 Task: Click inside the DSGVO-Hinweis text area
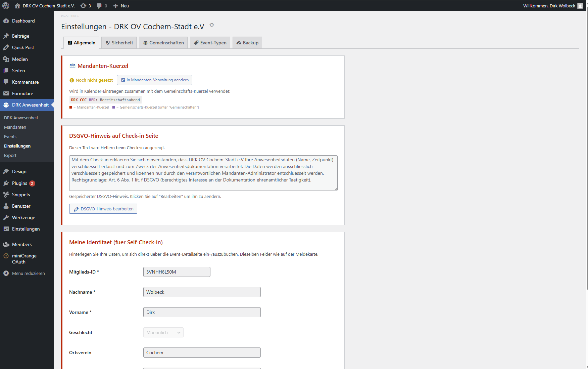pyautogui.click(x=203, y=173)
